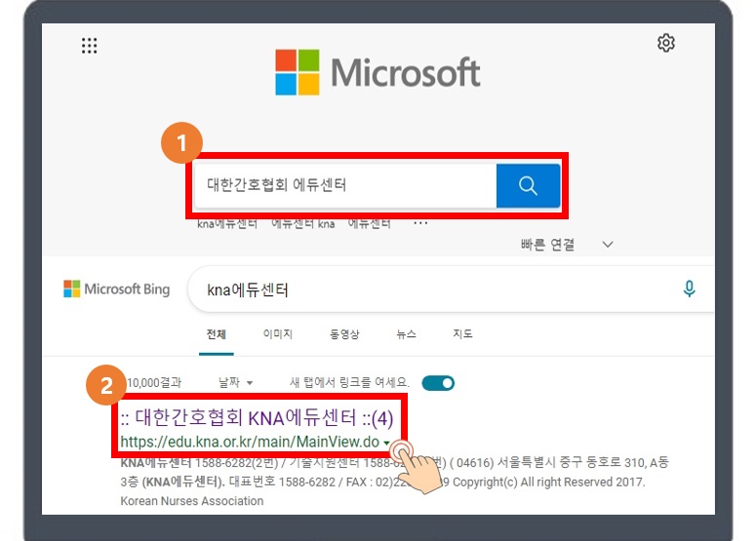The width and height of the screenshot is (756, 541).
Task: Open the apps grid launcher icon
Action: click(89, 46)
